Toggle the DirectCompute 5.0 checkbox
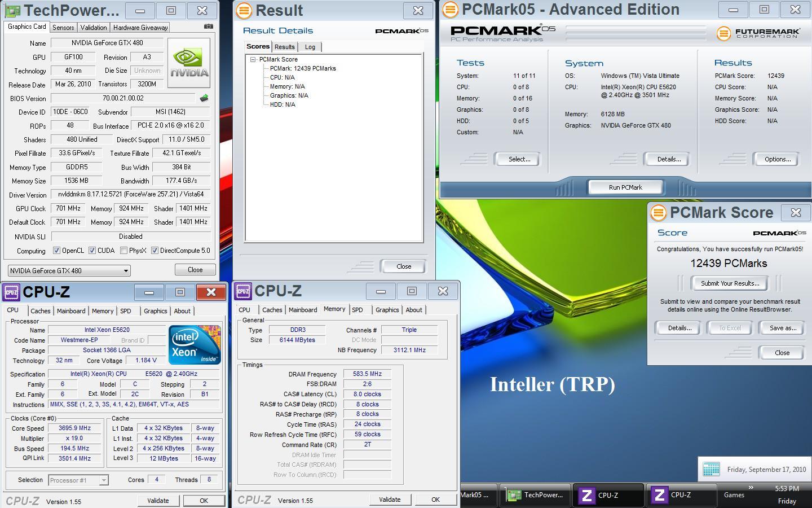Screen dimensions: 812x508 point(155,251)
